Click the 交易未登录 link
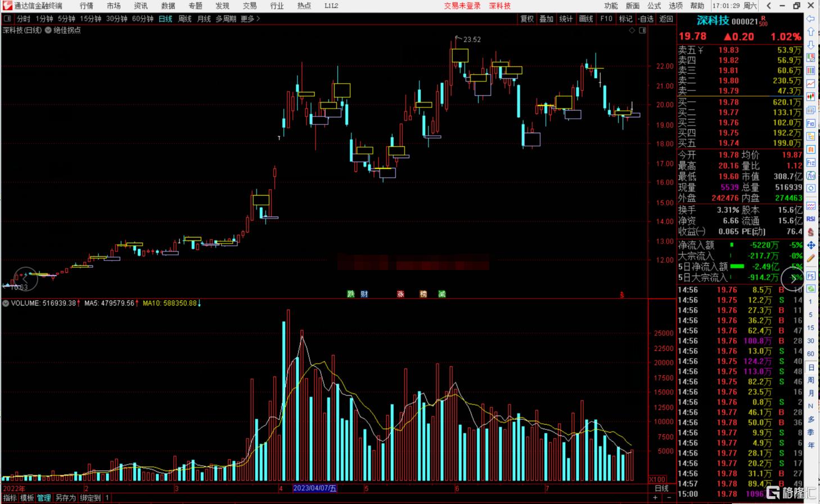 point(462,6)
